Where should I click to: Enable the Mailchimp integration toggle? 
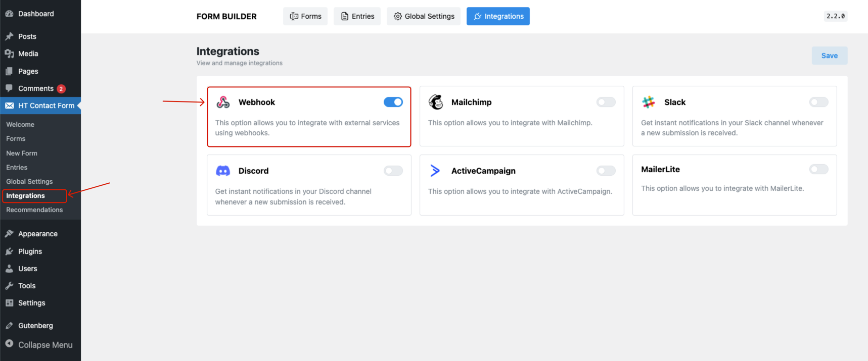(x=606, y=102)
